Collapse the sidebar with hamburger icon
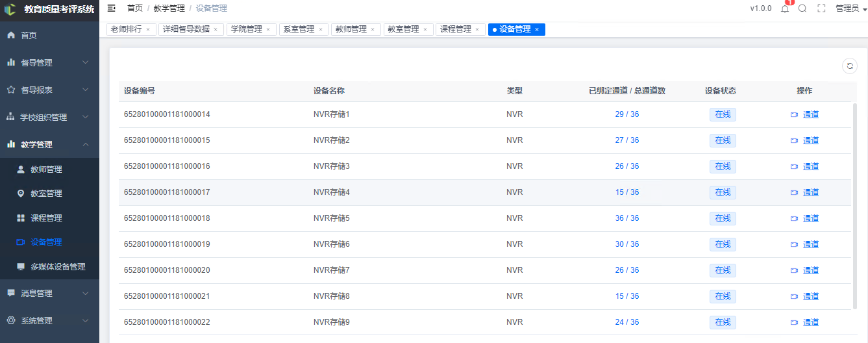The width and height of the screenshot is (868, 343). point(112,8)
